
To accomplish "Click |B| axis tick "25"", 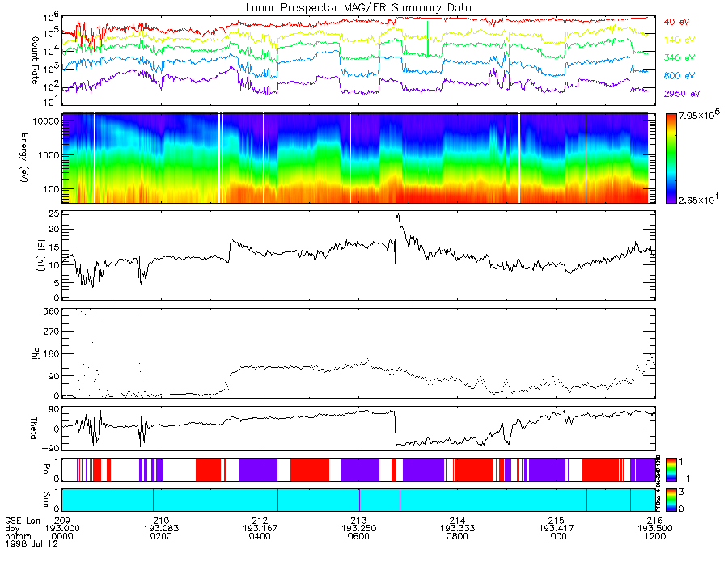I will tap(54, 214).
